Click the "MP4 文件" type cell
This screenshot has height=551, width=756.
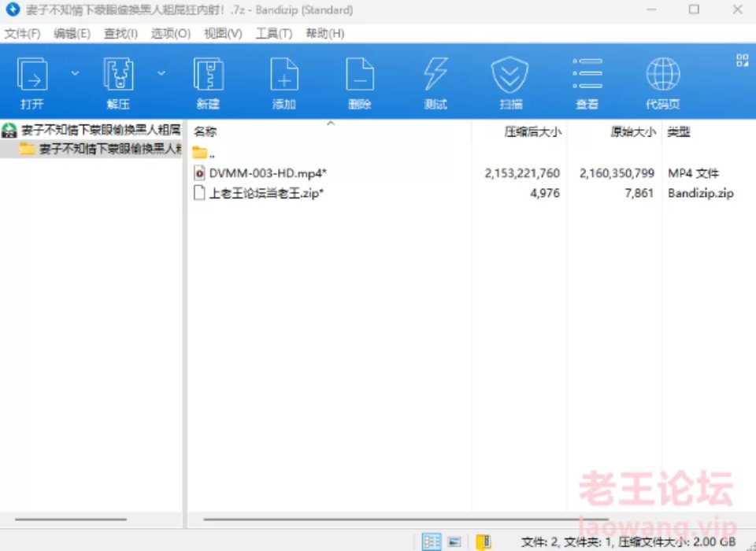pos(693,173)
